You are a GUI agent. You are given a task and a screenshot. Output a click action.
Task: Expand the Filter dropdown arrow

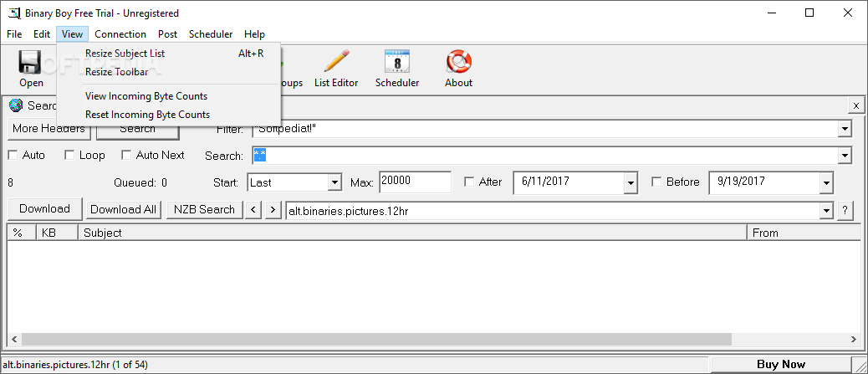(845, 129)
